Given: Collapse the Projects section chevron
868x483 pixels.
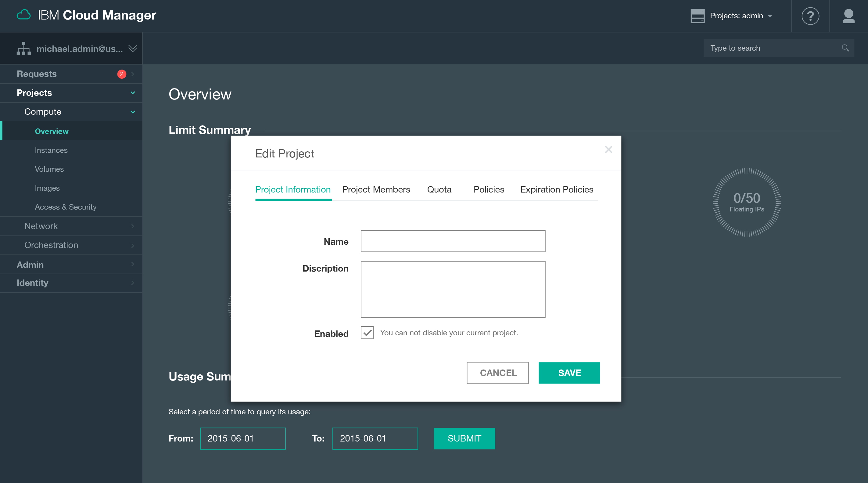Looking at the screenshot, I should (133, 93).
